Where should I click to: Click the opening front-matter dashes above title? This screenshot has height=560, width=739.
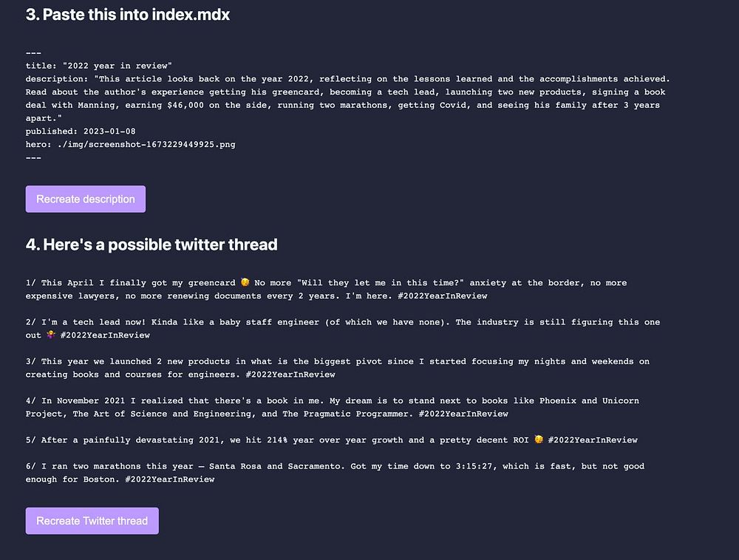(x=33, y=53)
